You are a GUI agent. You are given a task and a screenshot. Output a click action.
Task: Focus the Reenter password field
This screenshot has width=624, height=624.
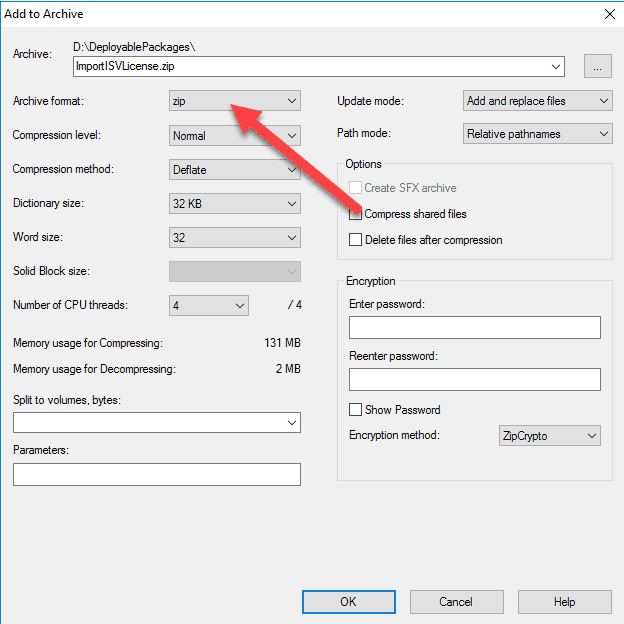(475, 379)
